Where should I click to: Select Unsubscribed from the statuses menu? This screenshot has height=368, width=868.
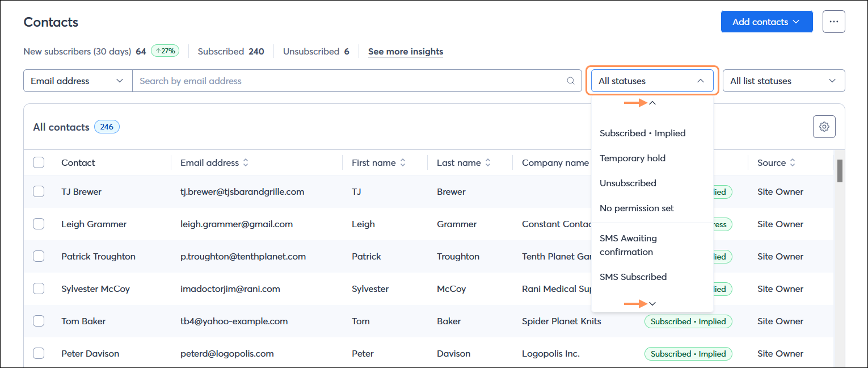tap(628, 183)
